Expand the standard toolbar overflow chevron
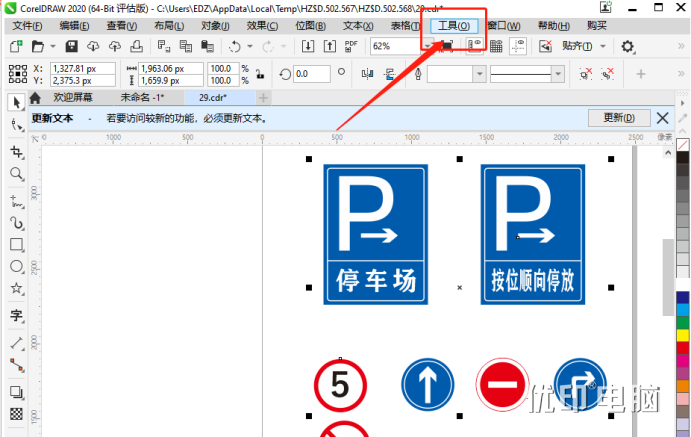The height and width of the screenshot is (437, 691). 681,46
